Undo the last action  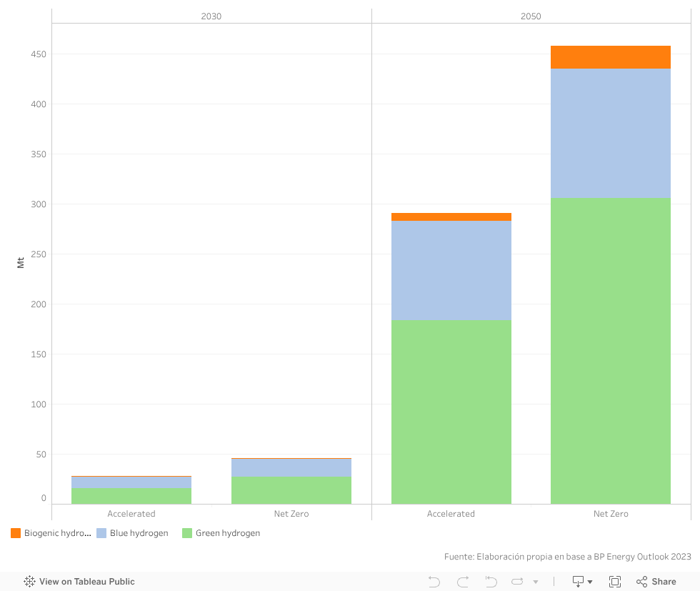pyautogui.click(x=434, y=581)
